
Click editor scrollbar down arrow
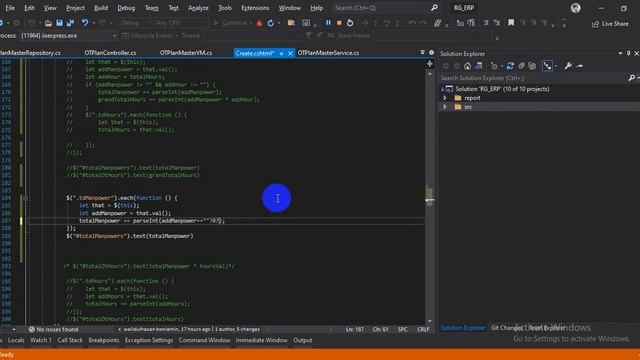tap(429, 321)
